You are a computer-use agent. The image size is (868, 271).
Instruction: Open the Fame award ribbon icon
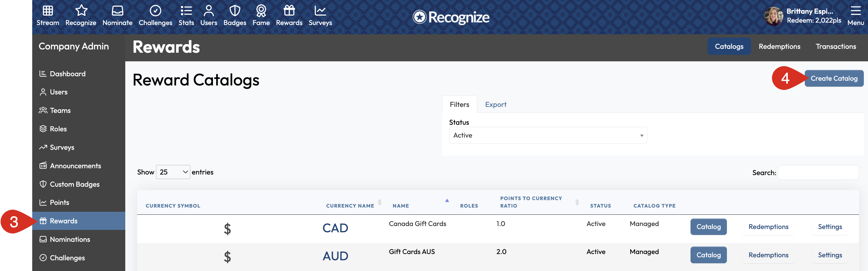click(x=261, y=11)
